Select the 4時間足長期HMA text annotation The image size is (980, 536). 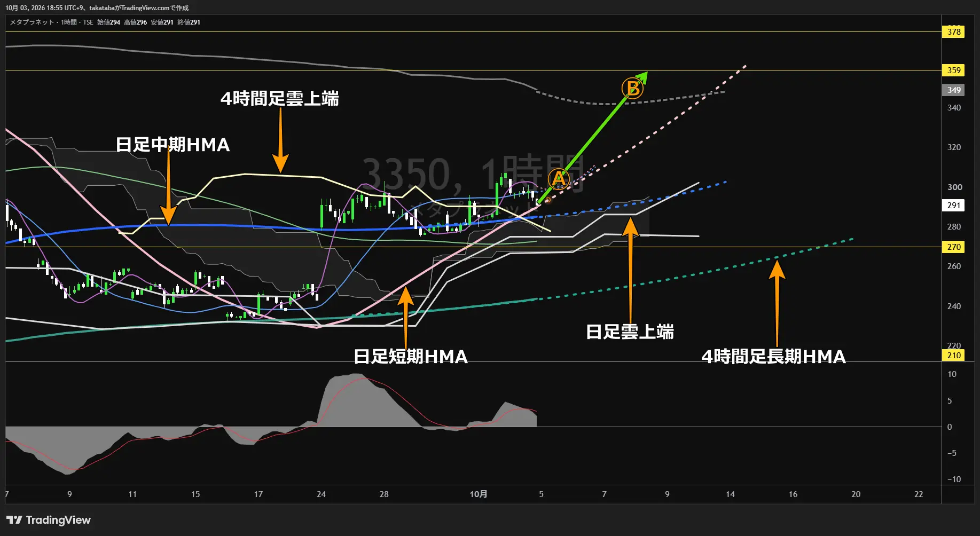773,357
